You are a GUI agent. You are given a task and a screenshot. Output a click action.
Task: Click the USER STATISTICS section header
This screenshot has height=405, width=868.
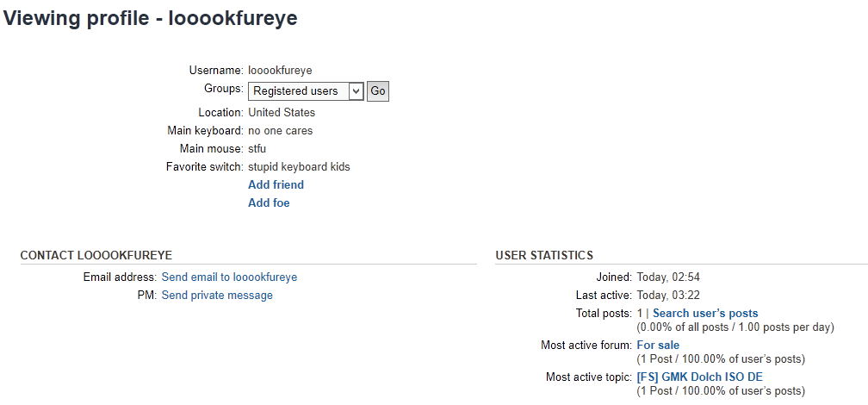click(x=544, y=255)
